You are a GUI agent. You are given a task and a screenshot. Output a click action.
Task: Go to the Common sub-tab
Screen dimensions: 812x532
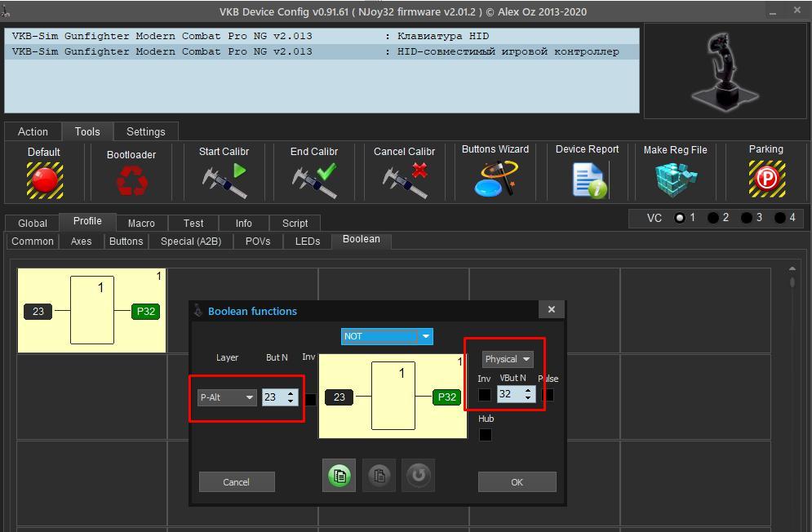click(32, 242)
